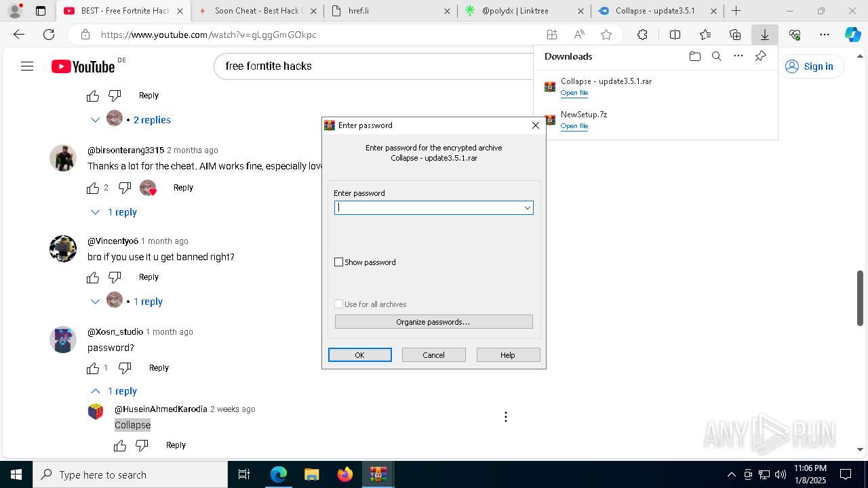868x488 pixels.
Task: Click the browser back arrow
Action: (19, 35)
